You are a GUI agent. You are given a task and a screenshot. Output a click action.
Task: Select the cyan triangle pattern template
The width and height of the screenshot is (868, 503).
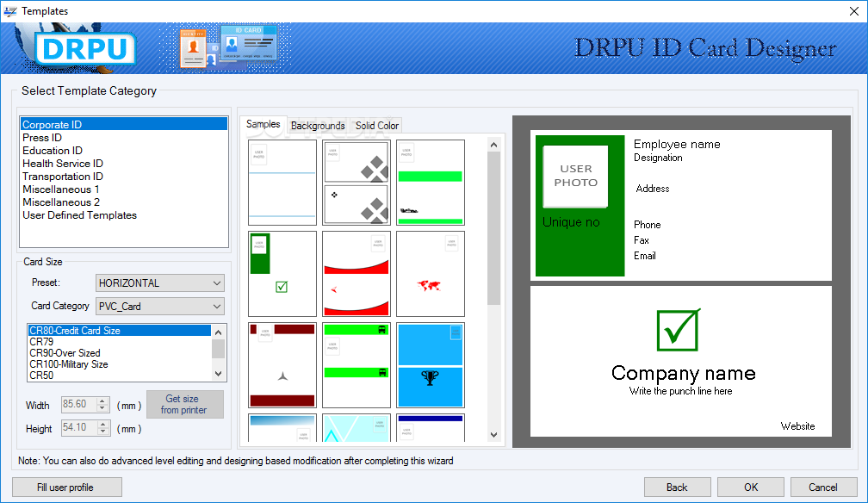[356, 428]
